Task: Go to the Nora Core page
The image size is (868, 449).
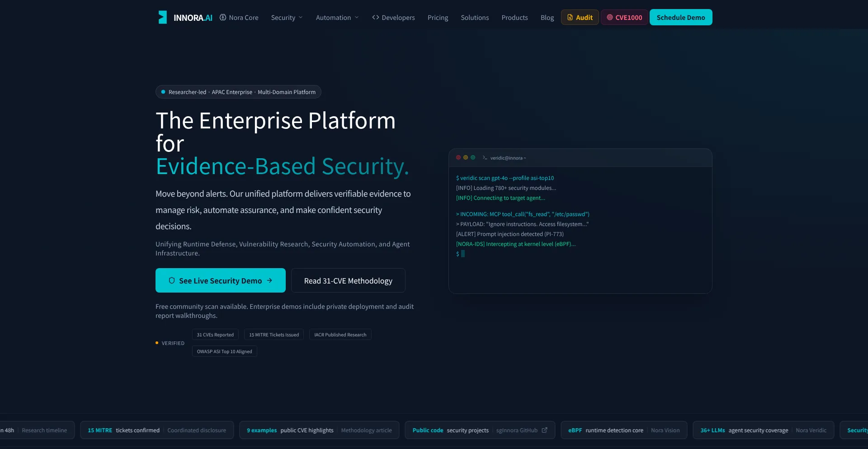Action: (239, 17)
